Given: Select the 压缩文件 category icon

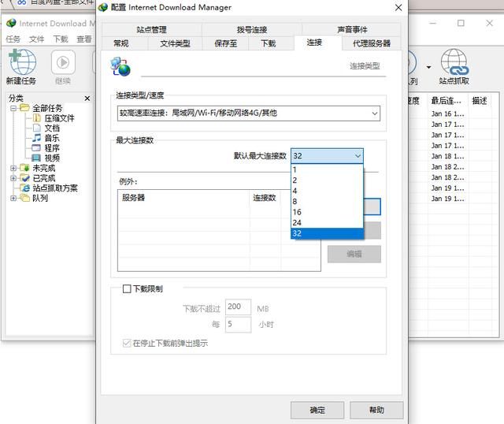Looking at the screenshot, I should [x=37, y=118].
